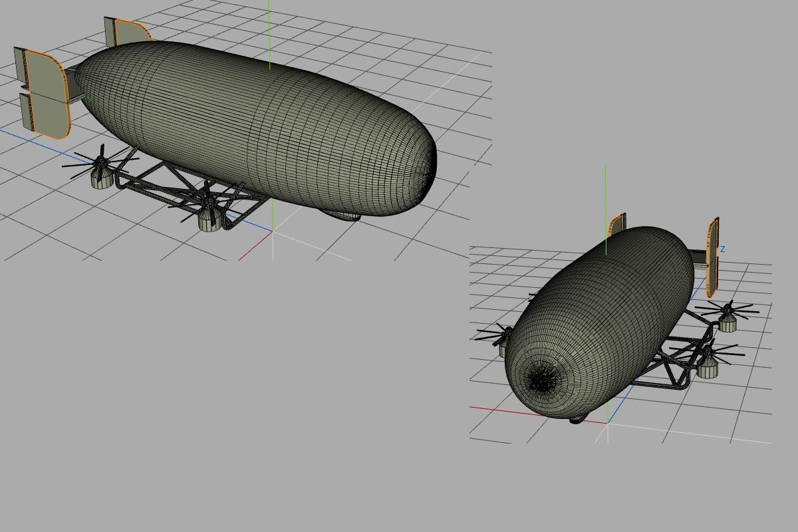Select the center engine nacelle in left view
The image size is (798, 532).
coord(209,219)
